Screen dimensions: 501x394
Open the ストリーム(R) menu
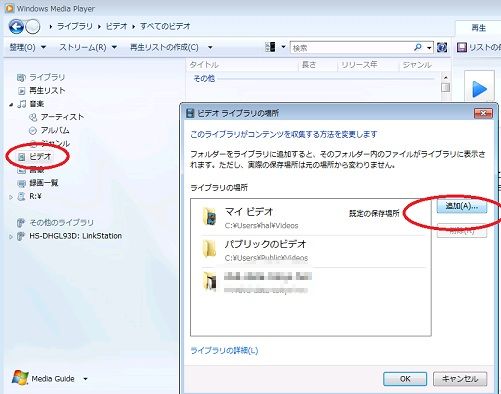point(88,47)
